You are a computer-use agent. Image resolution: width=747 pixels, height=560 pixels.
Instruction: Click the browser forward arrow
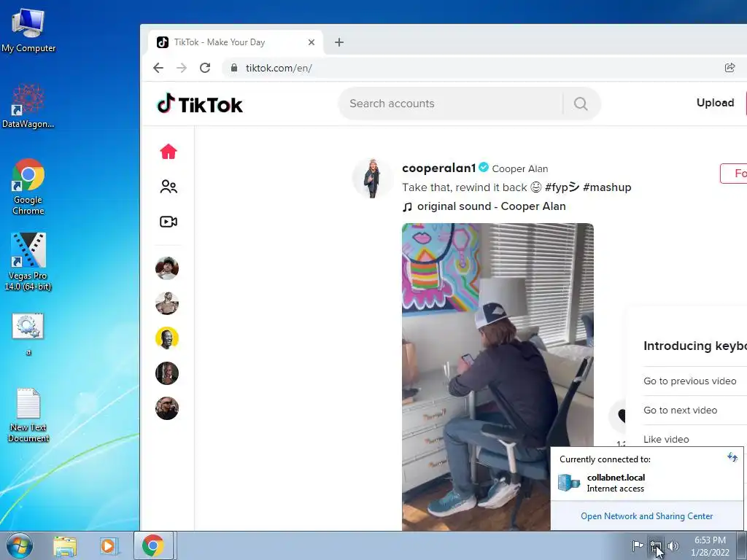coord(182,68)
